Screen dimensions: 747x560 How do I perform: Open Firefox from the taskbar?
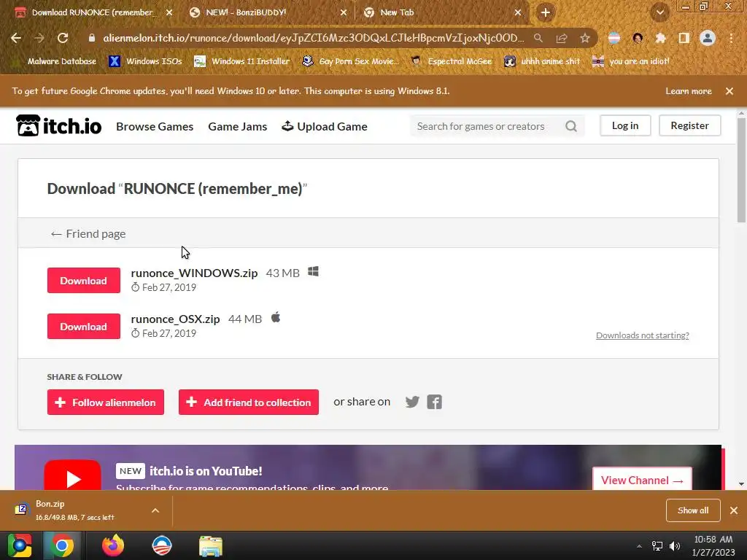[113, 545]
